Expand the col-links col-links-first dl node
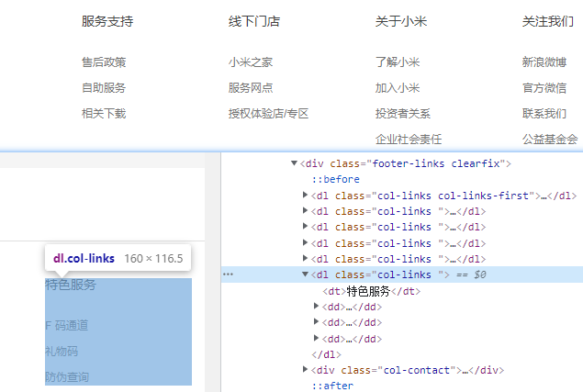Screen dimensions: 583x392 pos(305,195)
